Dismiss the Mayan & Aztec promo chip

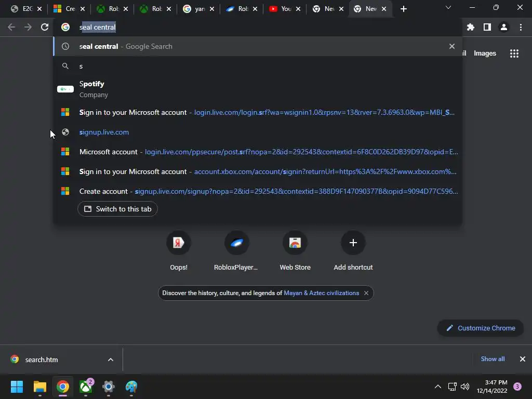[x=366, y=293]
